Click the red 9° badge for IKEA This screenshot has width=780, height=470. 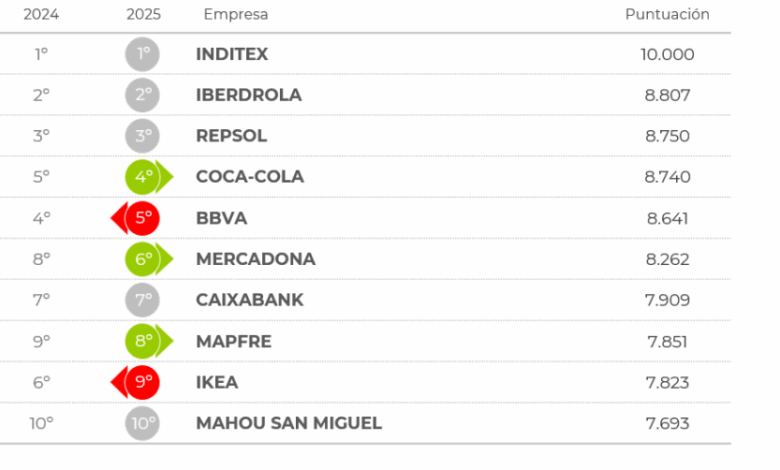pos(142,382)
